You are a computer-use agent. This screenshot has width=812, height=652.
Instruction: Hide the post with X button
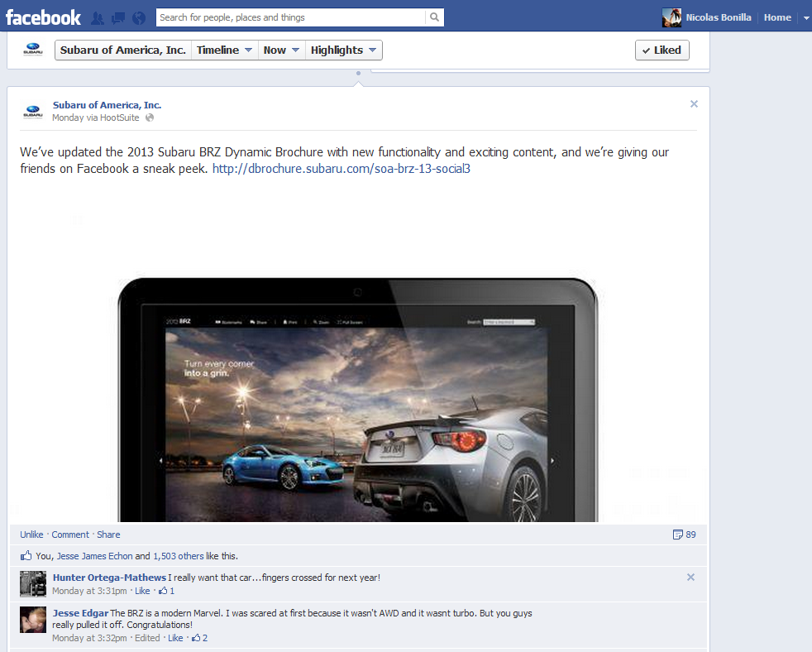pos(694,104)
